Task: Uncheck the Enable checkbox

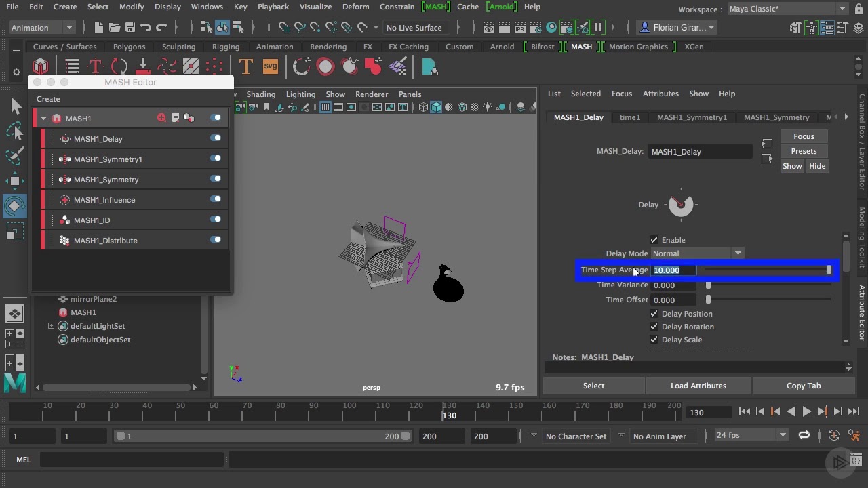Action: point(654,240)
